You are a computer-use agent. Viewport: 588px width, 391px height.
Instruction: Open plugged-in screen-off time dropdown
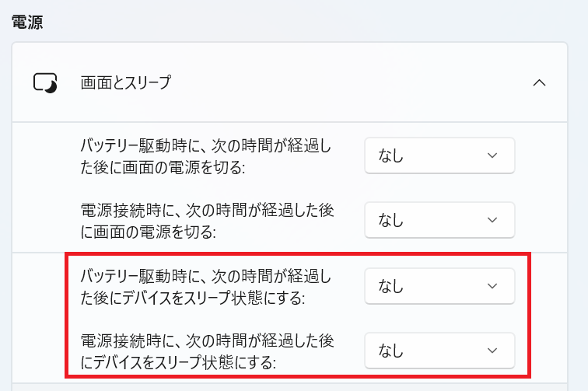click(439, 220)
